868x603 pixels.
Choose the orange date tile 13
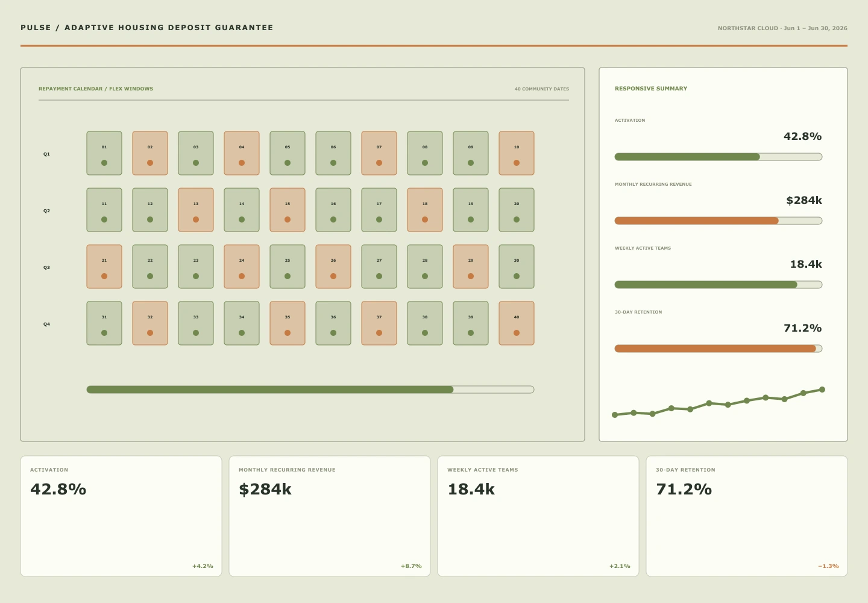pos(196,210)
